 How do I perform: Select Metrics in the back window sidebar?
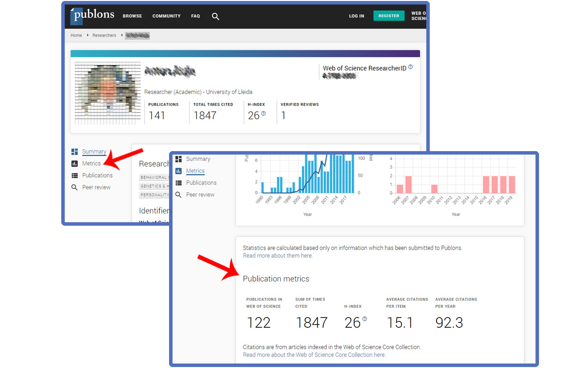92,163
